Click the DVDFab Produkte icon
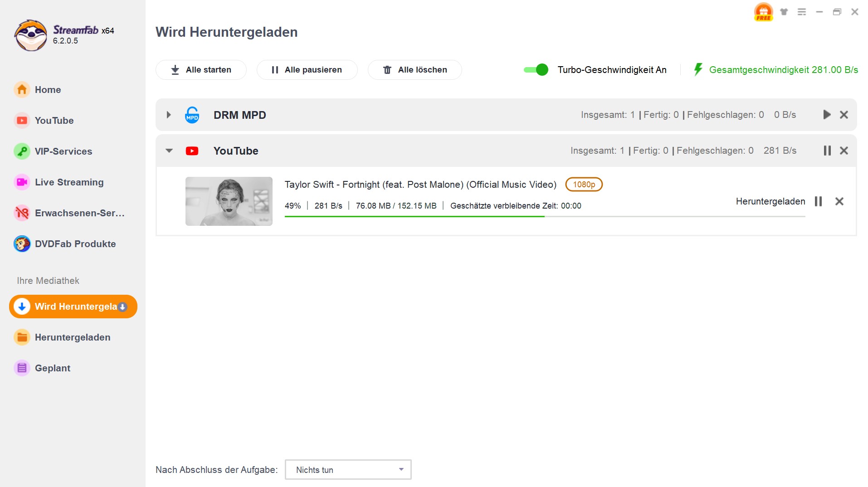Image resolution: width=868 pixels, height=487 pixels. tap(22, 244)
